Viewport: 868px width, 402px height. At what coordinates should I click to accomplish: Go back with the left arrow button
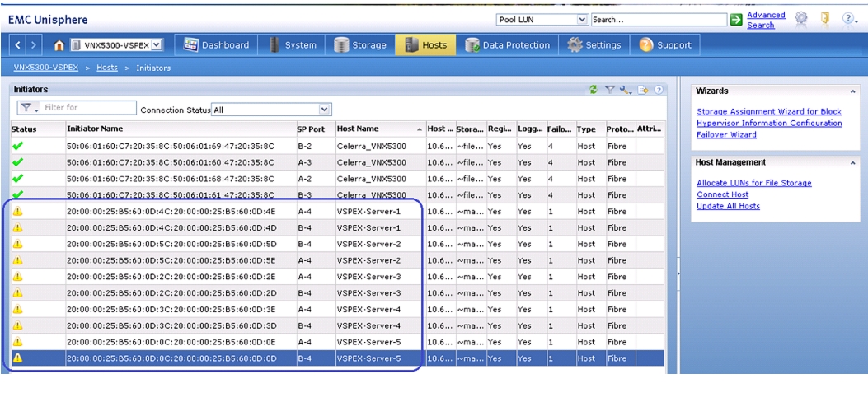pyautogui.click(x=18, y=45)
